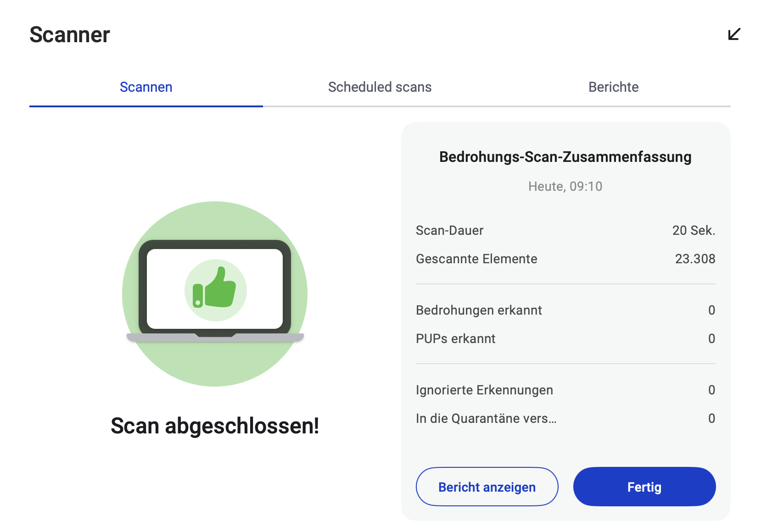761x532 pixels.
Task: Click the 23.308 scanned items count
Action: tap(695, 259)
